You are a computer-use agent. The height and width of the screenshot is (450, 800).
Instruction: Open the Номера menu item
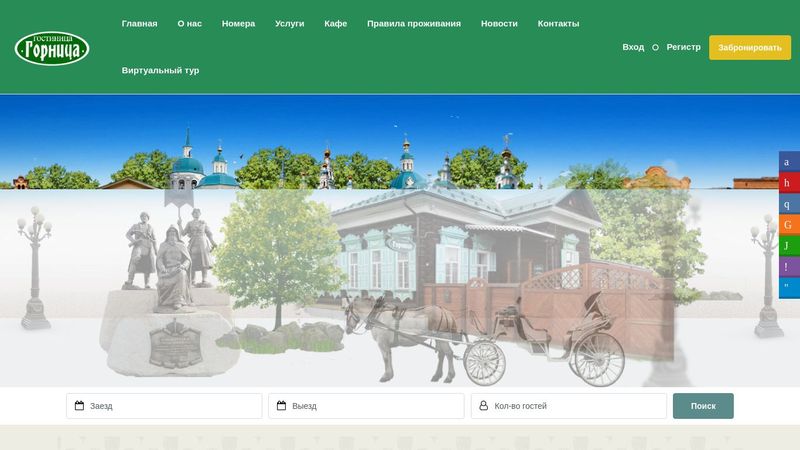[238, 23]
